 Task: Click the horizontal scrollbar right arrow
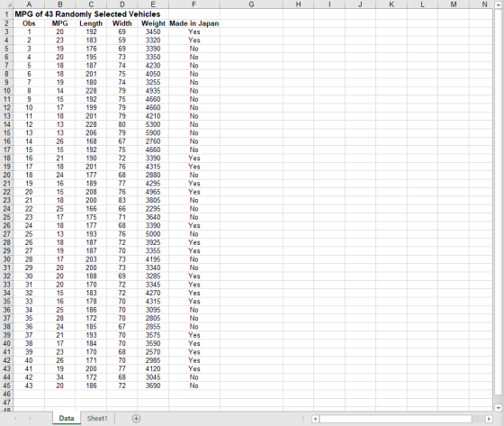click(489, 419)
